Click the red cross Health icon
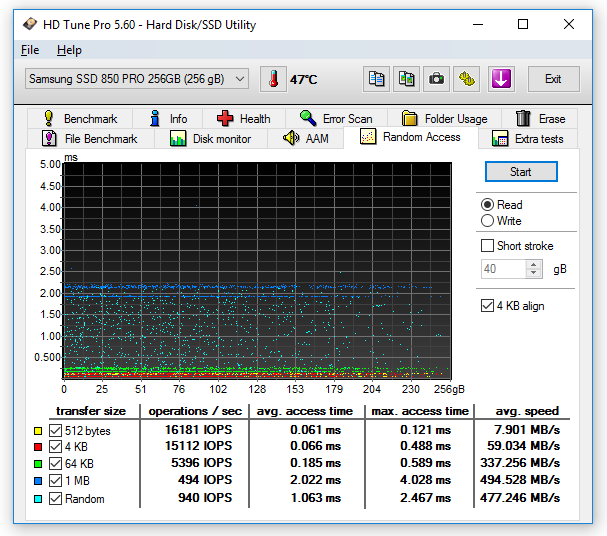Viewport: 607px width, 536px height. [225, 118]
